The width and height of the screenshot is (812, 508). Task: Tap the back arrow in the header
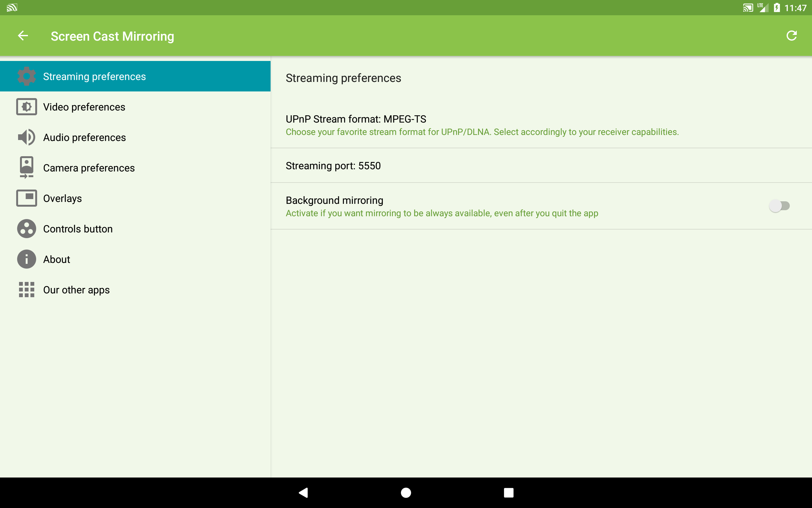23,36
